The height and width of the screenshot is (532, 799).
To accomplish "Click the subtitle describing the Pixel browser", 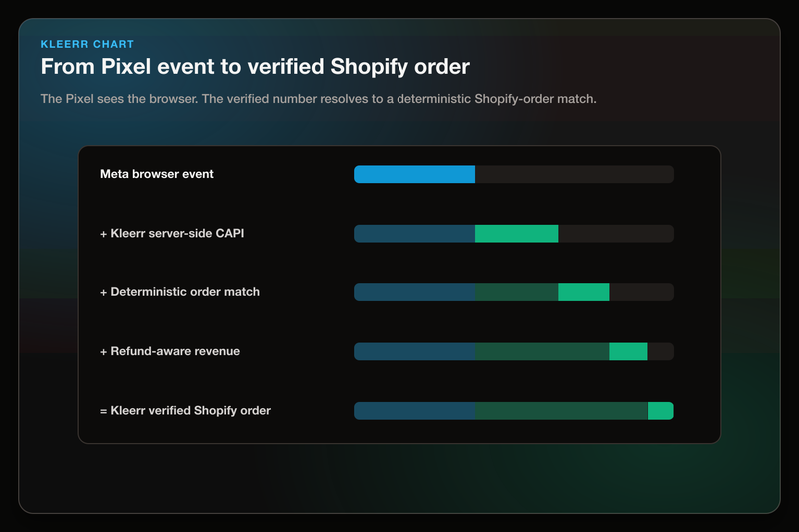I will point(319,98).
